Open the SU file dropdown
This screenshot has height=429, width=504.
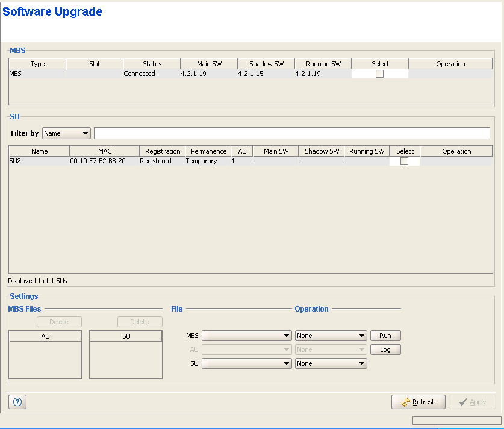point(247,363)
